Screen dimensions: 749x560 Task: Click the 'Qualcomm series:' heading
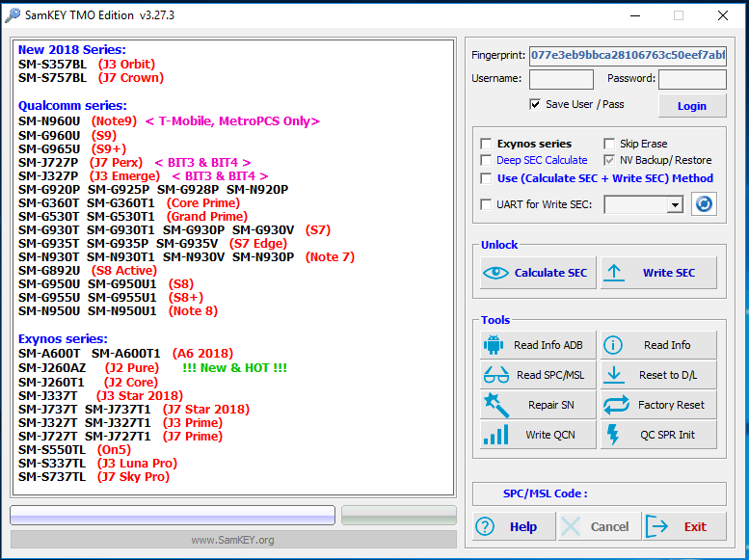point(72,106)
